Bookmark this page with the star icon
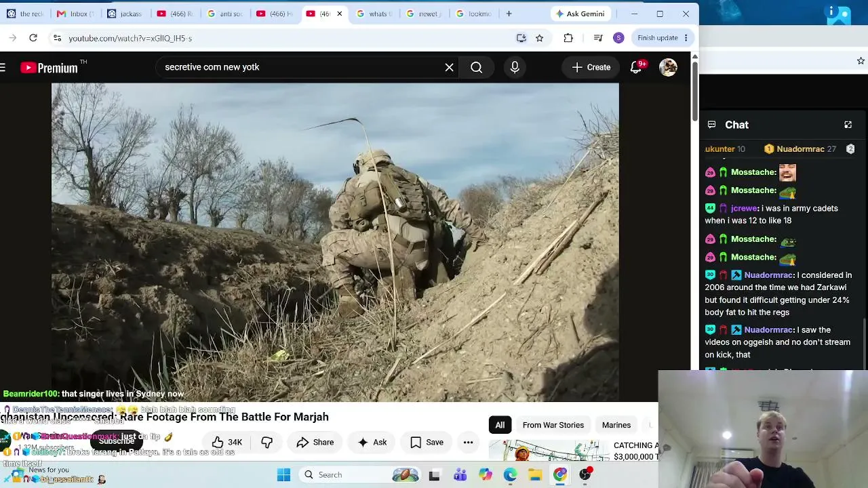The width and height of the screenshot is (868, 488). point(540,38)
